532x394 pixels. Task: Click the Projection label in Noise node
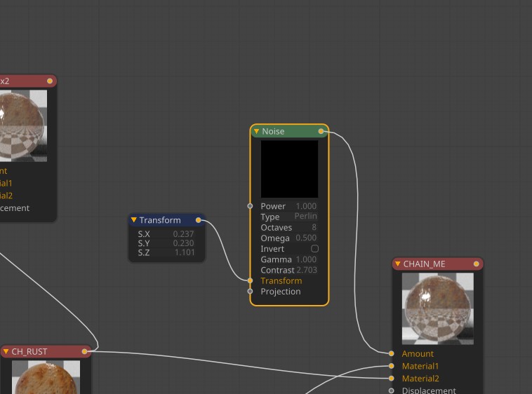(x=281, y=292)
